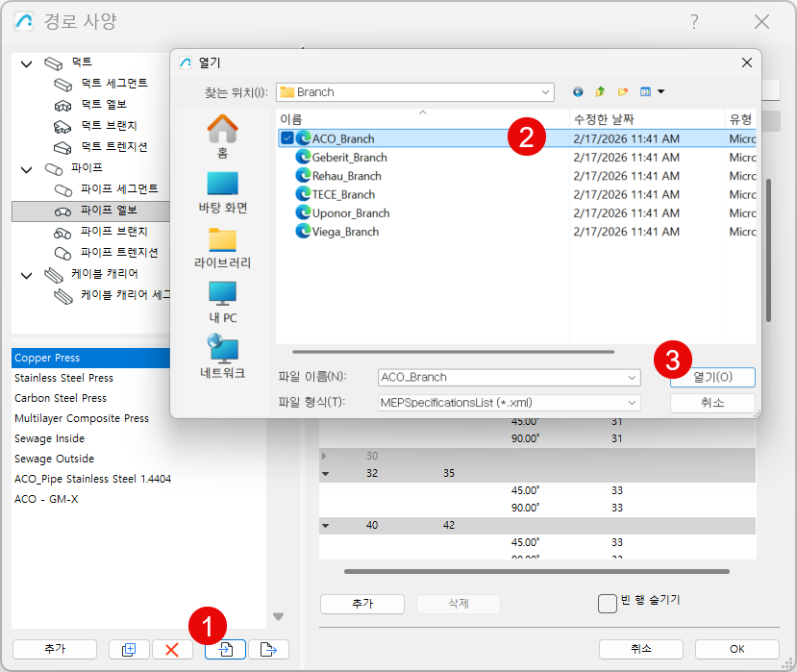The width and height of the screenshot is (797, 672).
Task: Open the 파일 이름 combo box dropdown
Action: [x=632, y=377]
